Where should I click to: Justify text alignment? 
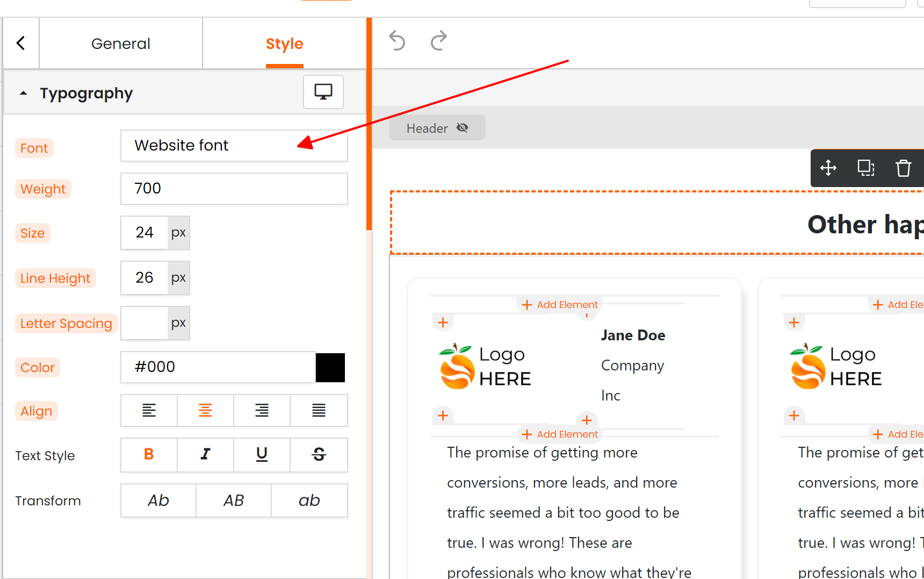click(319, 411)
